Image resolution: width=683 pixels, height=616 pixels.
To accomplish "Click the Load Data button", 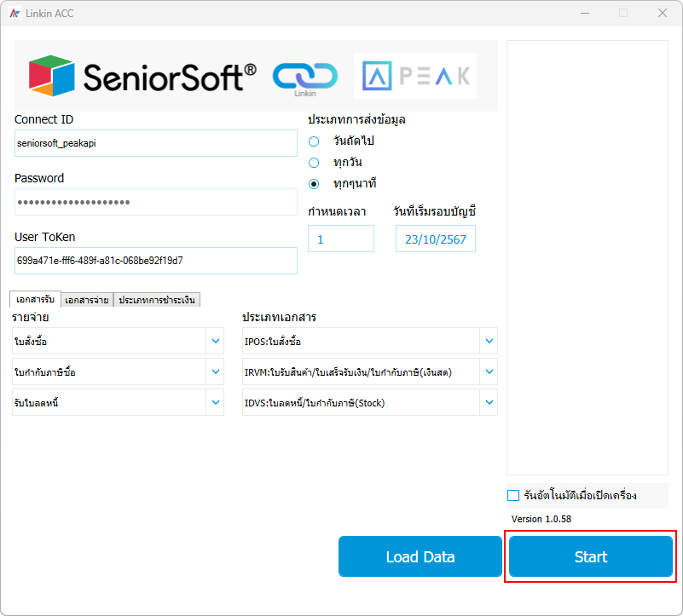I will [x=420, y=556].
